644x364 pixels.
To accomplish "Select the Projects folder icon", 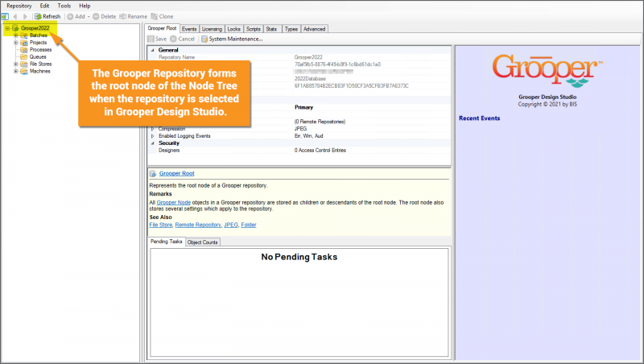I will coord(24,43).
